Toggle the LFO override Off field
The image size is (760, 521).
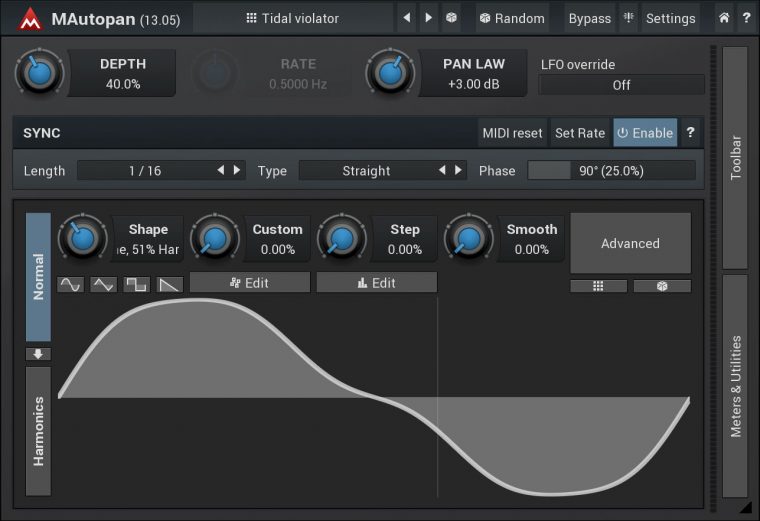tap(621, 85)
